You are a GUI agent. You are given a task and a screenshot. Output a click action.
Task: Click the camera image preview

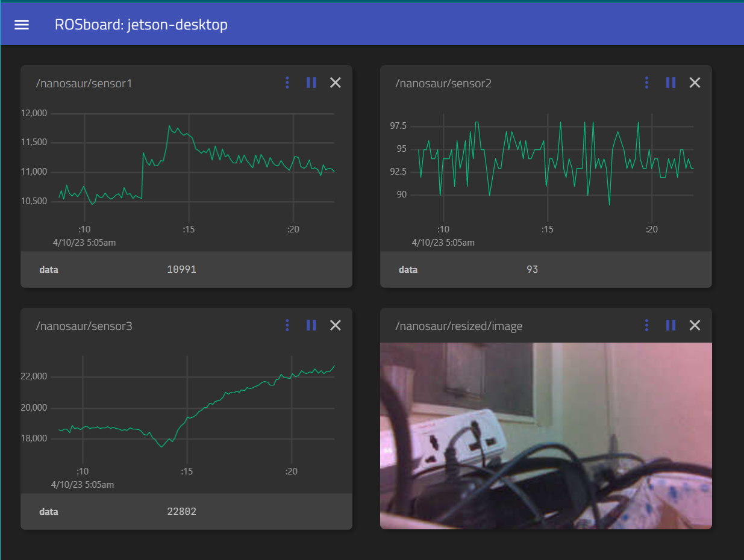click(546, 435)
